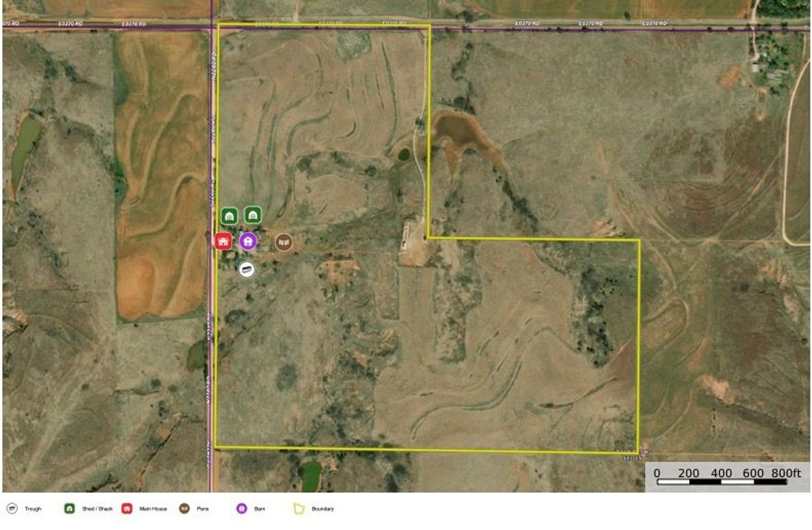
Task: Click the brown Pens marker on map
Action: coord(283,242)
